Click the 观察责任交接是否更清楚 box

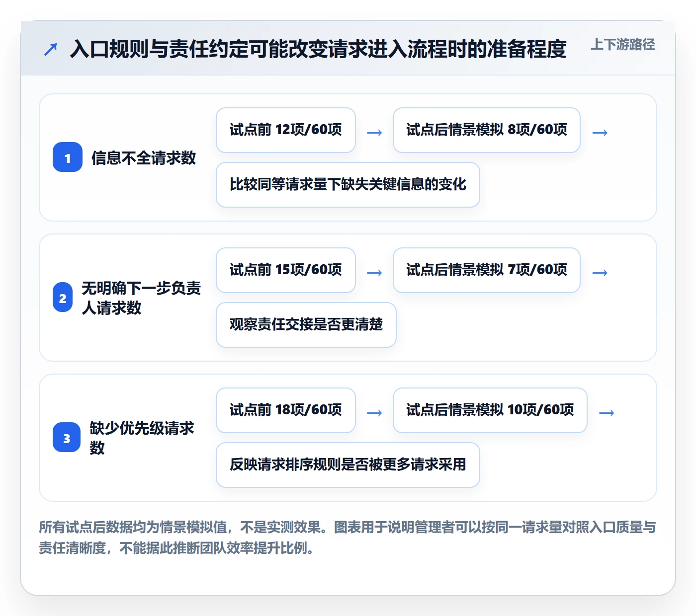[x=306, y=325]
